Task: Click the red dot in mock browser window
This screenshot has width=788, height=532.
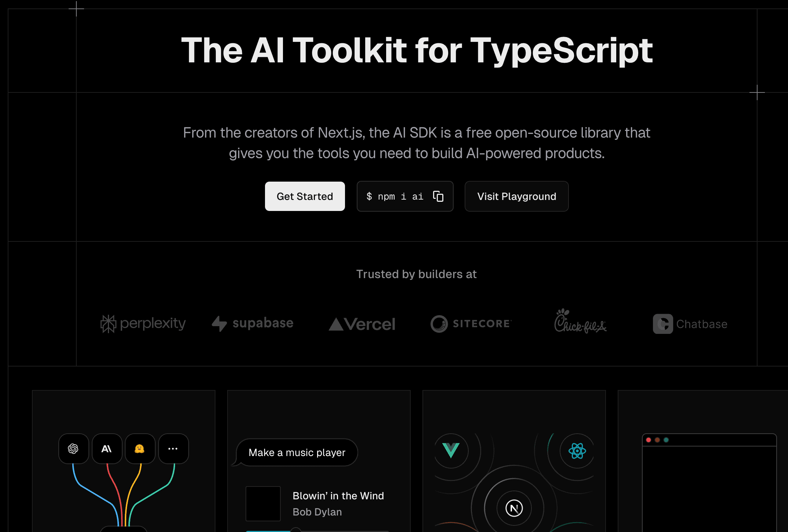Action: (x=649, y=440)
